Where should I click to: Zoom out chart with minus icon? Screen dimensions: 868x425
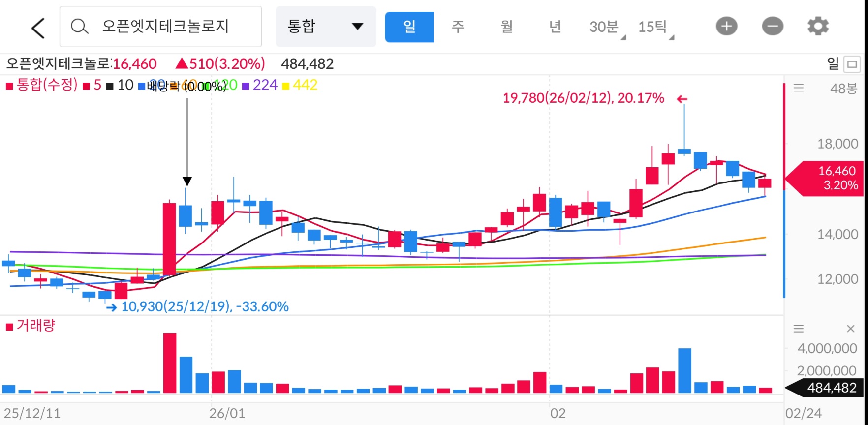click(773, 26)
